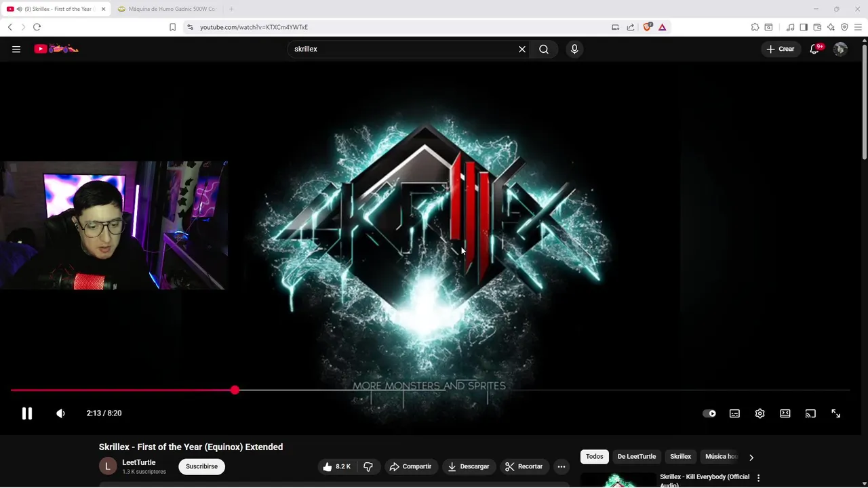Enter full screen with the player icon
868x488 pixels.
click(x=836, y=413)
